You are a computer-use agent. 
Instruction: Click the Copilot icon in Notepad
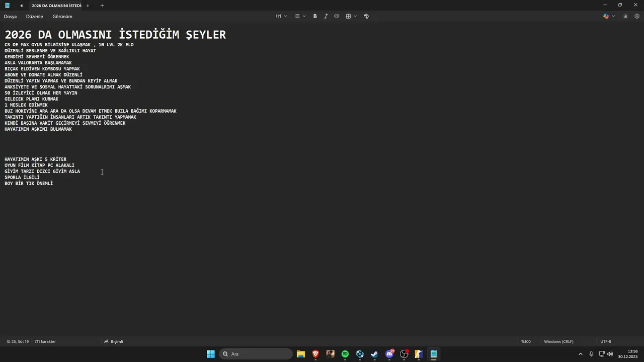[x=606, y=16]
